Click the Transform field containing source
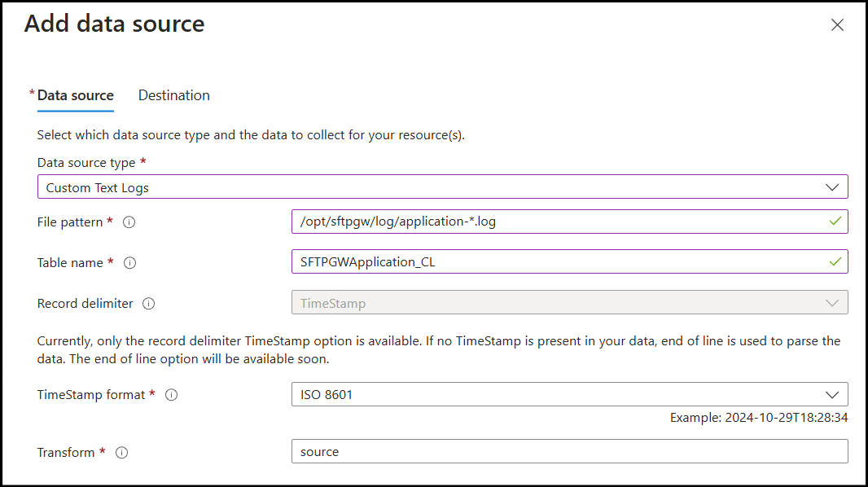Screen dimensions: 868x487 click(x=569, y=452)
